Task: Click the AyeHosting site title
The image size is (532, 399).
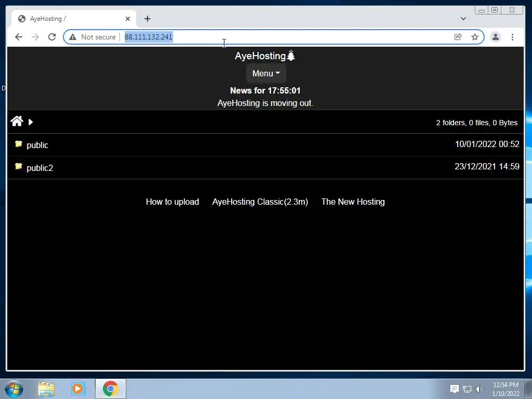Action: point(265,56)
